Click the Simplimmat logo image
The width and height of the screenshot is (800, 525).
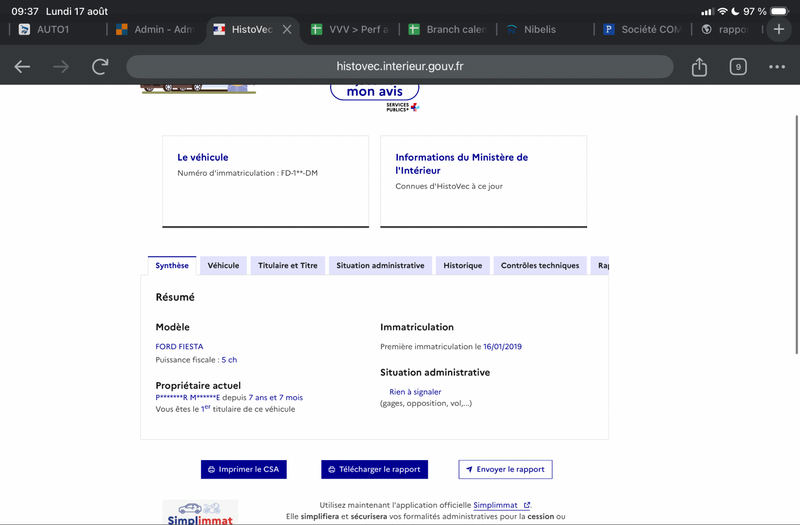[200, 512]
